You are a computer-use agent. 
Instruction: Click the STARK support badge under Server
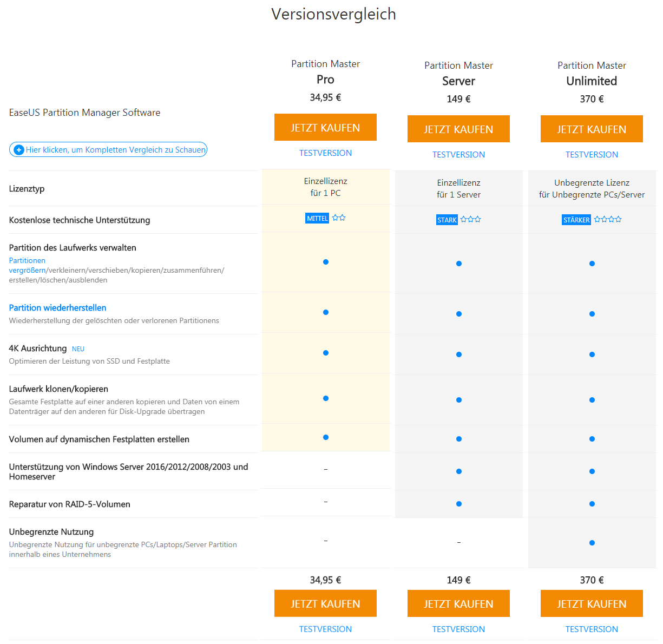(x=447, y=220)
